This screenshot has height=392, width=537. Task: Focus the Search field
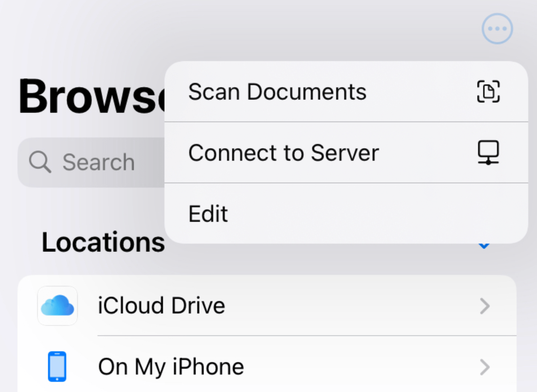[91, 162]
